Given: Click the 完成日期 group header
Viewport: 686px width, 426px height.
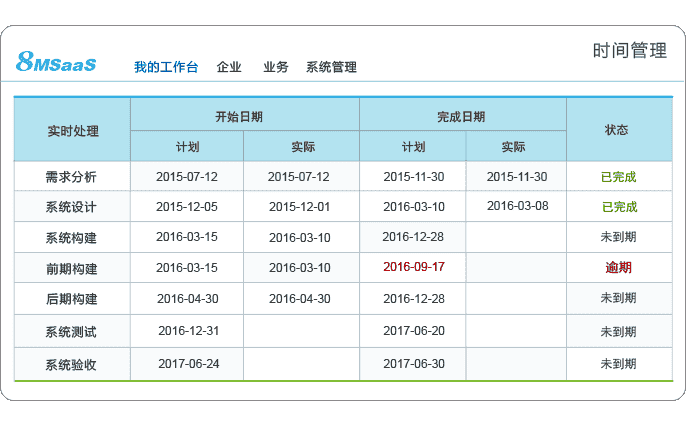Looking at the screenshot, I should (461, 117).
